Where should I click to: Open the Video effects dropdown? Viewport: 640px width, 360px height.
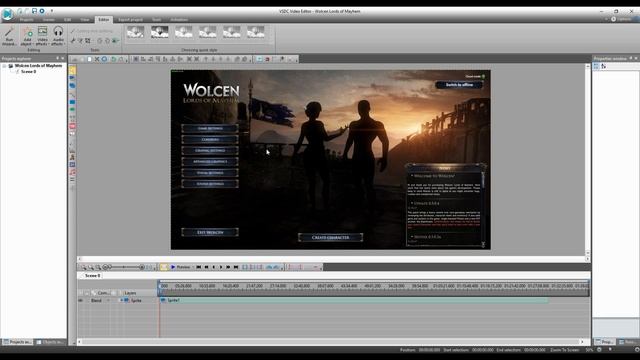pyautogui.click(x=42, y=37)
